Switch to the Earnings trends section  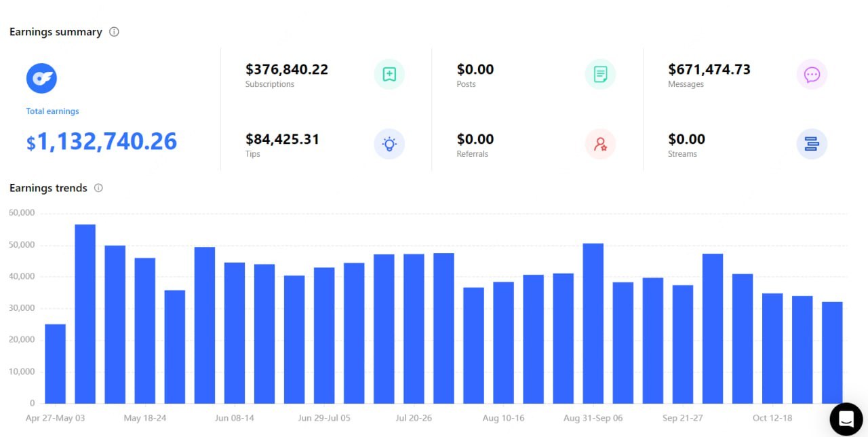tap(47, 188)
